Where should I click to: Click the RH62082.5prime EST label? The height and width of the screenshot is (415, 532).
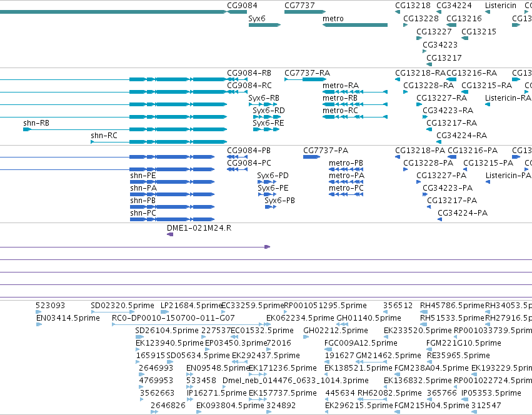(x=389, y=393)
